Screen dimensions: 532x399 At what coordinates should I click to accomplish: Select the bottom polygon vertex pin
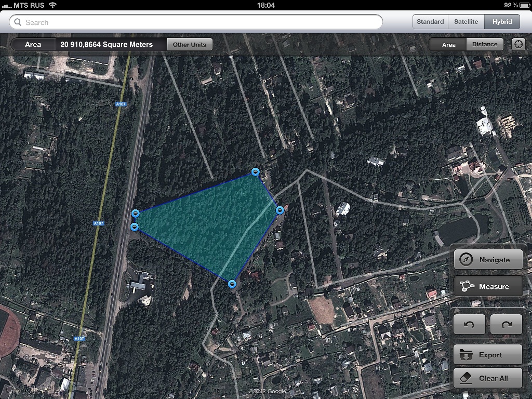(x=232, y=284)
